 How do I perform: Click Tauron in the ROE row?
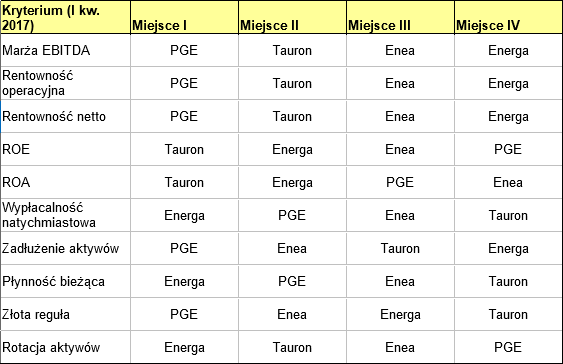coord(184,149)
